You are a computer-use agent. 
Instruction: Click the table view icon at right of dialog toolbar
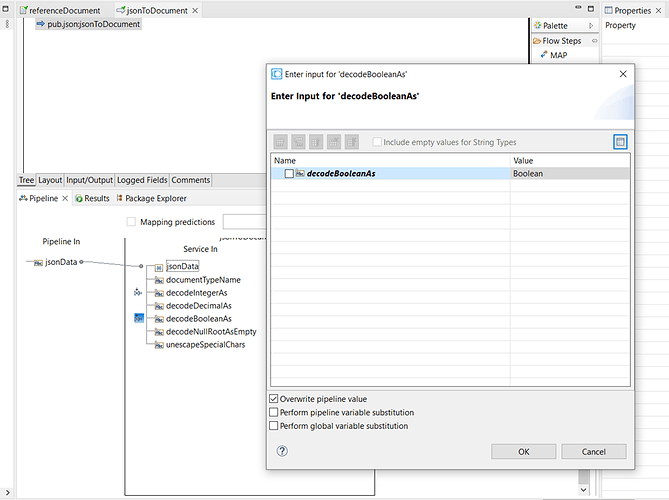click(620, 142)
